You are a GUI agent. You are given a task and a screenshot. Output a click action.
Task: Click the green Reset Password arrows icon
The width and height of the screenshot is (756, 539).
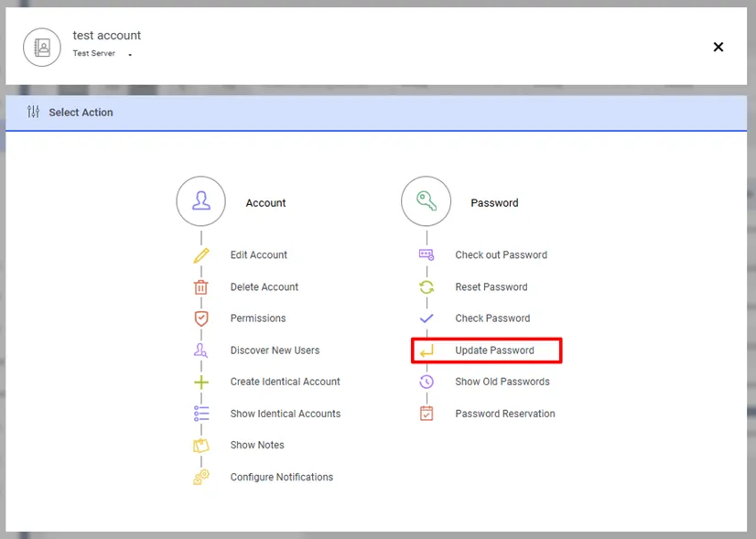(x=427, y=286)
